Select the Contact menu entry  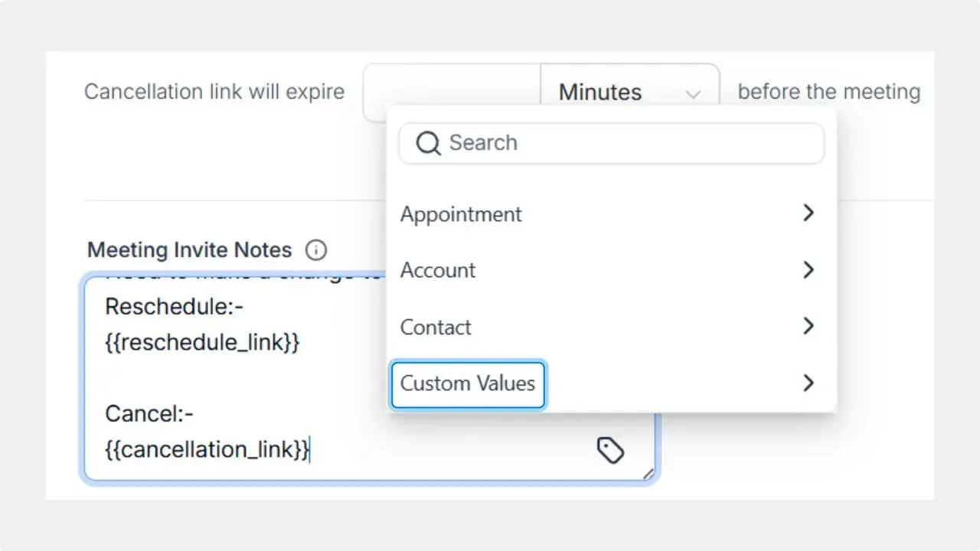point(436,327)
